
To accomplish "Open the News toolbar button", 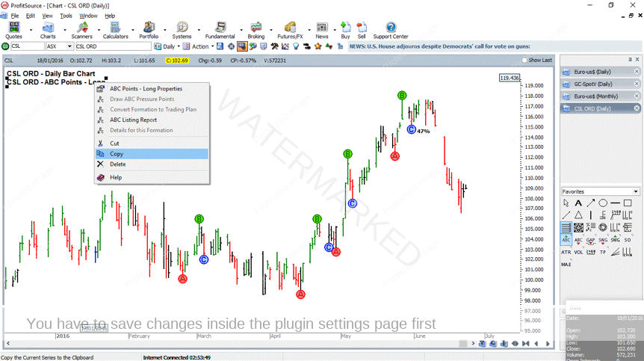I will click(x=322, y=31).
